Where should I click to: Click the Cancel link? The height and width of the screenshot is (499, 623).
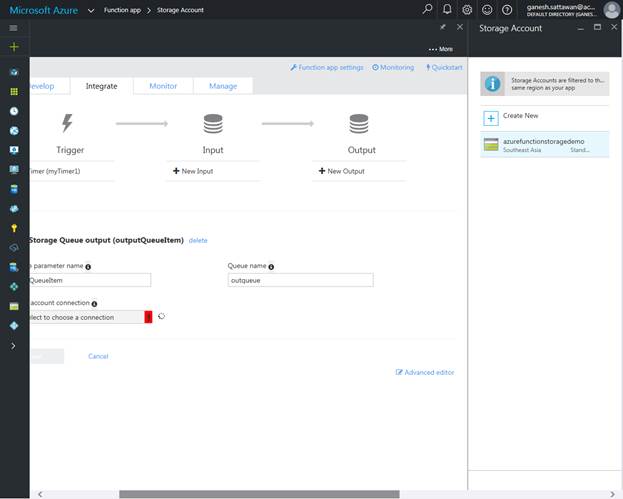coord(98,356)
